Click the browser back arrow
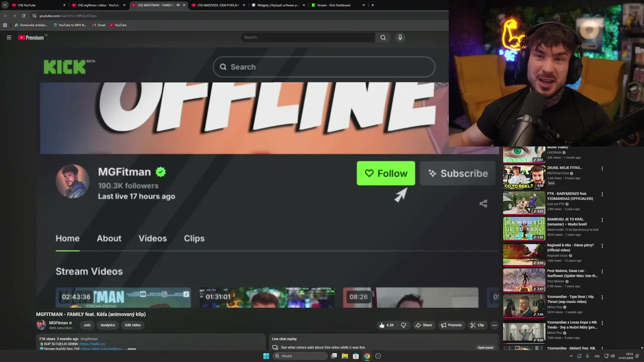The width and height of the screenshot is (644, 362). 5,16
